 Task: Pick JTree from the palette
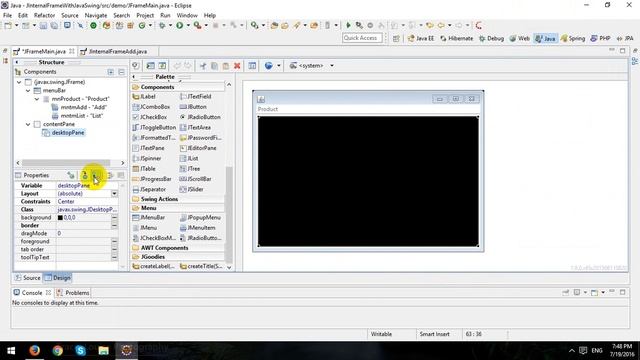tap(190, 169)
